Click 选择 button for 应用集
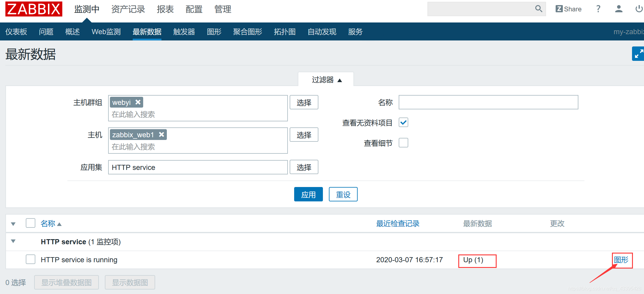Viewport: 644px width, 294px height. pos(304,167)
